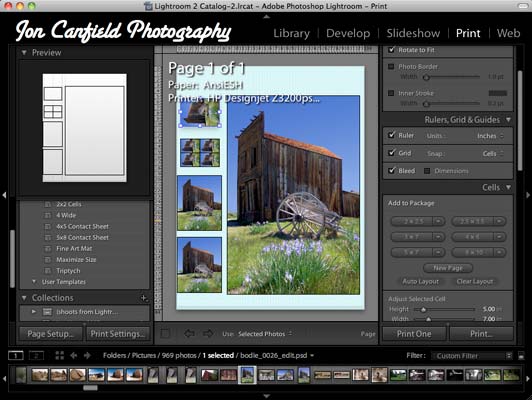Switch to the Web module
The height and width of the screenshot is (400, 532).
tap(508, 33)
